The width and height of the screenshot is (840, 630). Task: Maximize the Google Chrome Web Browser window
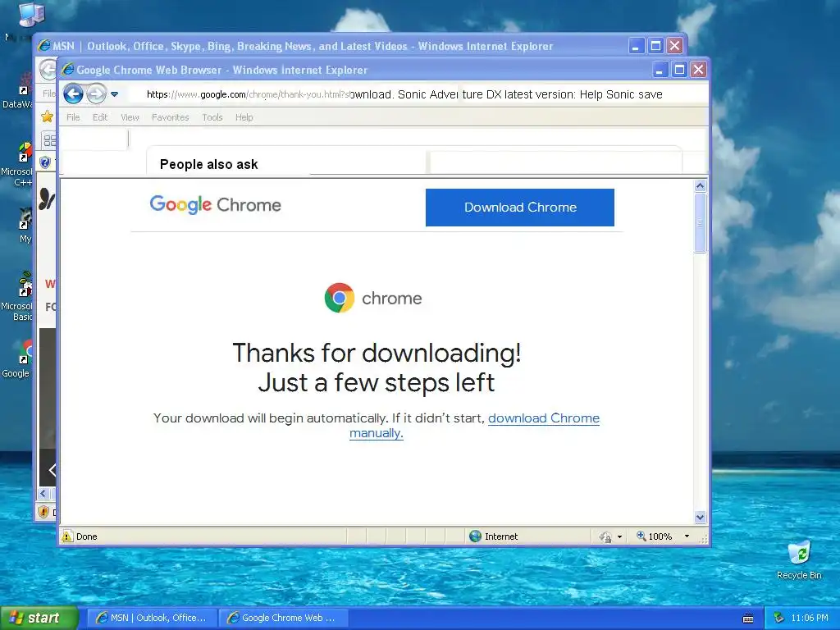pyautogui.click(x=679, y=70)
